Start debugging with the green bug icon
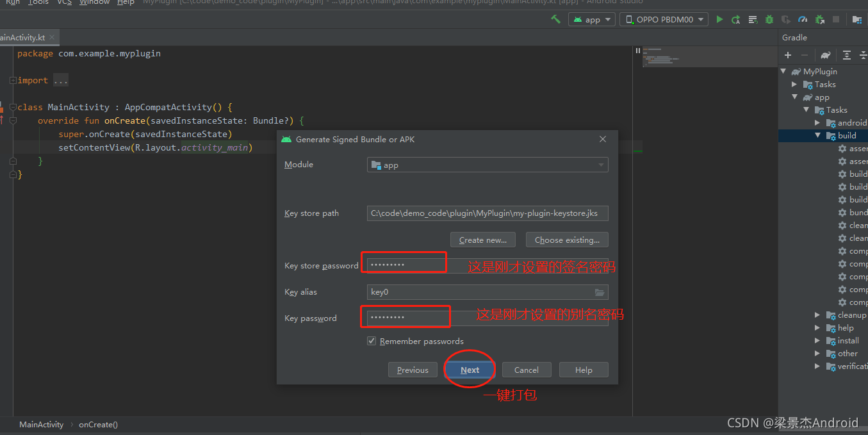 769,19
